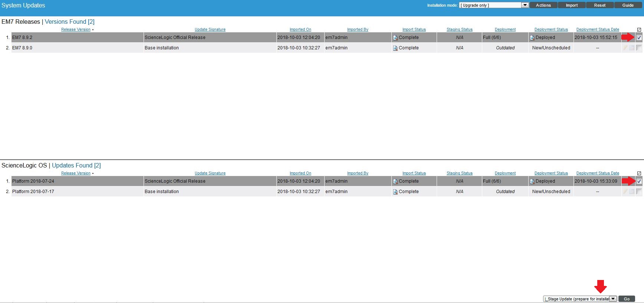Click Outdated deployment cell for EM7 8.9.0
Image resolution: width=644 pixels, height=303 pixels.
point(505,48)
